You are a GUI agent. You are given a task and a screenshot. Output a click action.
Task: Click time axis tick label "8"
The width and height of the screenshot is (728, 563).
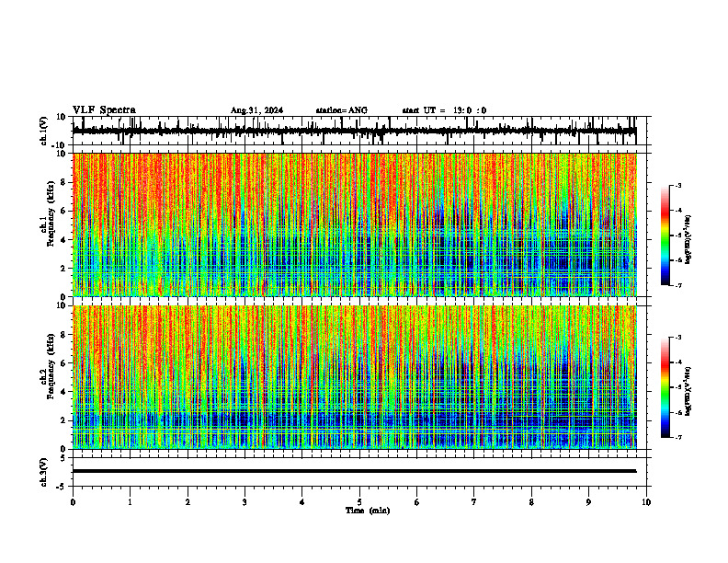coord(531,502)
